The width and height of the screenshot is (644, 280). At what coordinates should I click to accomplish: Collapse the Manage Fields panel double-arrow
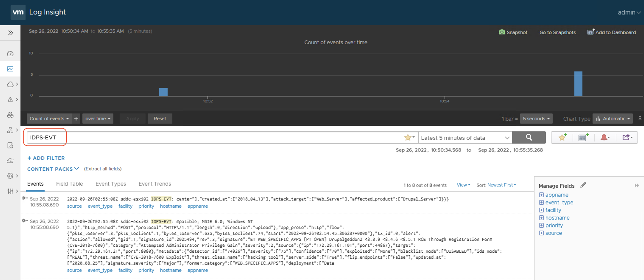(x=637, y=186)
